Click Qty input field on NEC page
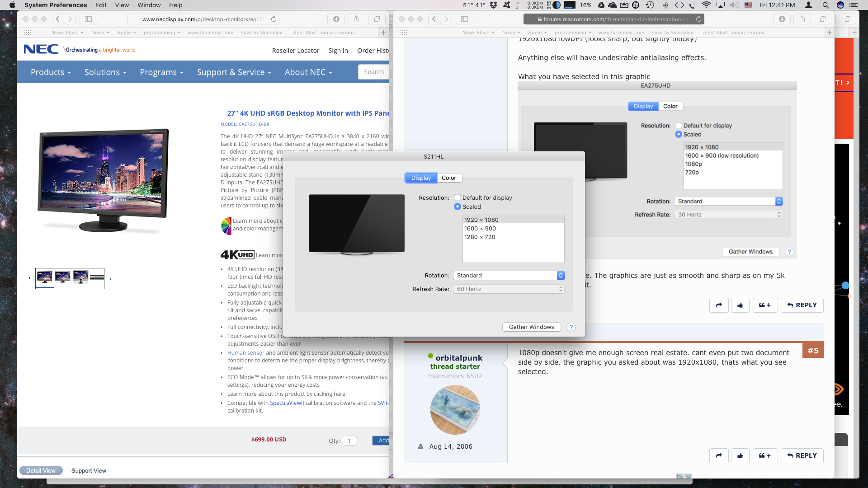 click(x=349, y=441)
